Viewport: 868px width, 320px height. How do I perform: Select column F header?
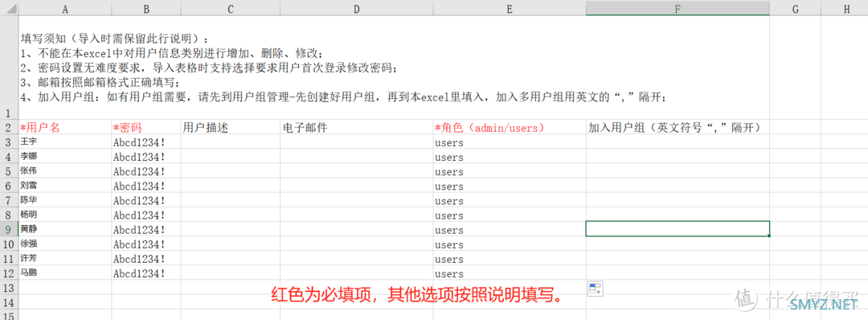tap(678, 8)
